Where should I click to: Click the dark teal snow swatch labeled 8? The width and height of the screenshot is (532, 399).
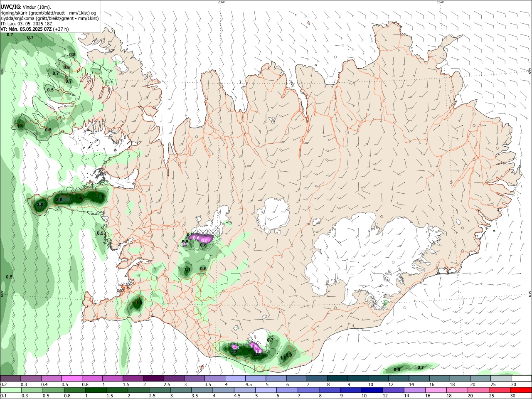337,378
